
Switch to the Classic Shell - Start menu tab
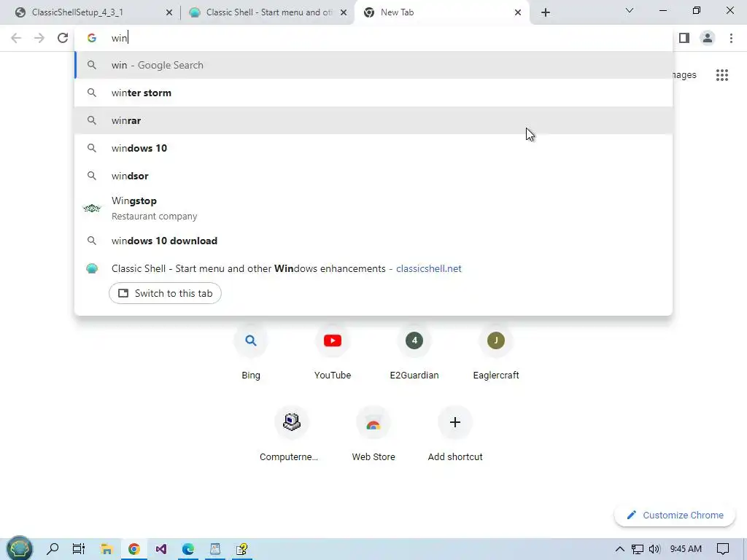pyautogui.click(x=269, y=12)
